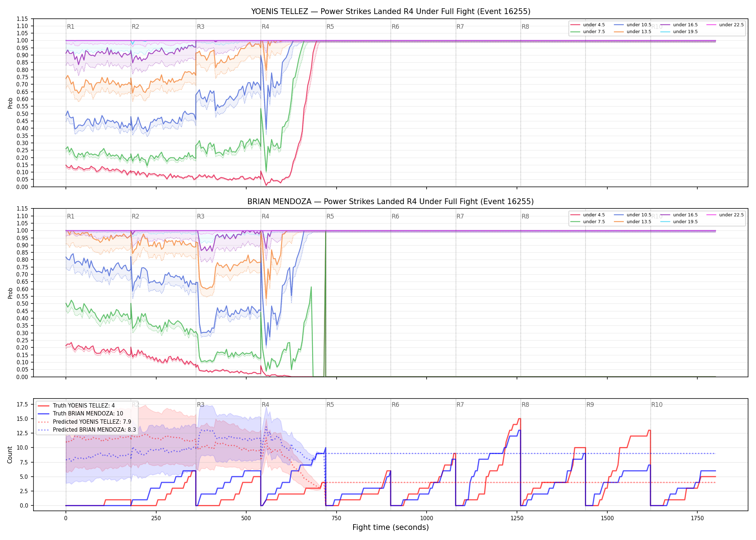756x540 pixels.
Task: Click 'Prob' y-axis label of Tellez chart
Action: point(10,103)
